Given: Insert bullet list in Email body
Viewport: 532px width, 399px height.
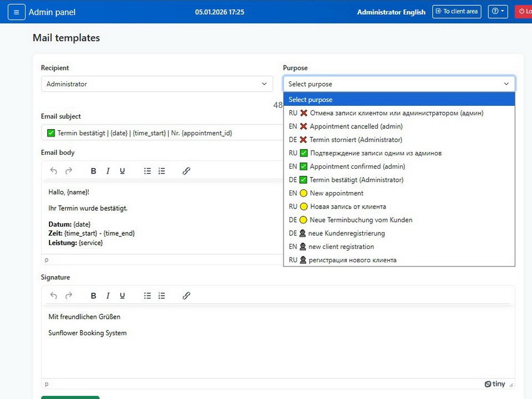Looking at the screenshot, I should tap(147, 171).
